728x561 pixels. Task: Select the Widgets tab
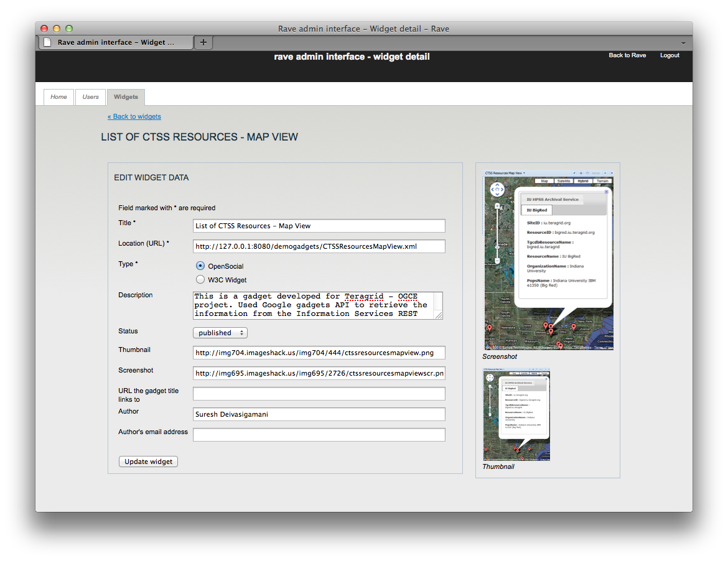[126, 97]
